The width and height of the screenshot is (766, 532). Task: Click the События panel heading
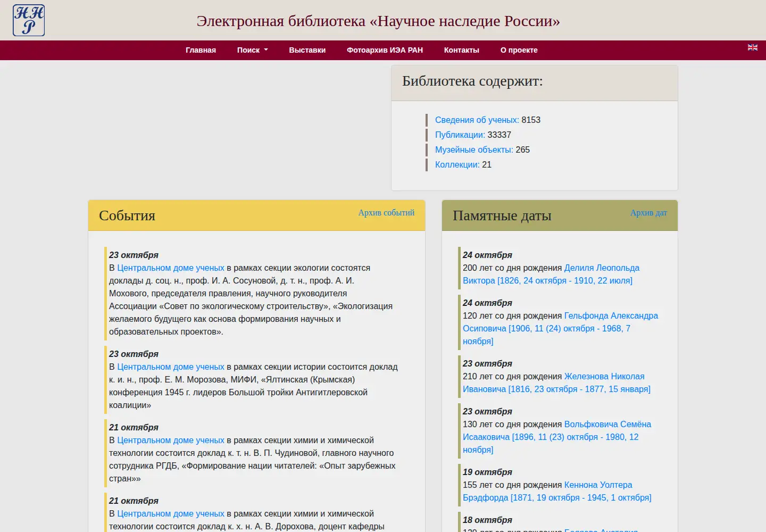127,215
